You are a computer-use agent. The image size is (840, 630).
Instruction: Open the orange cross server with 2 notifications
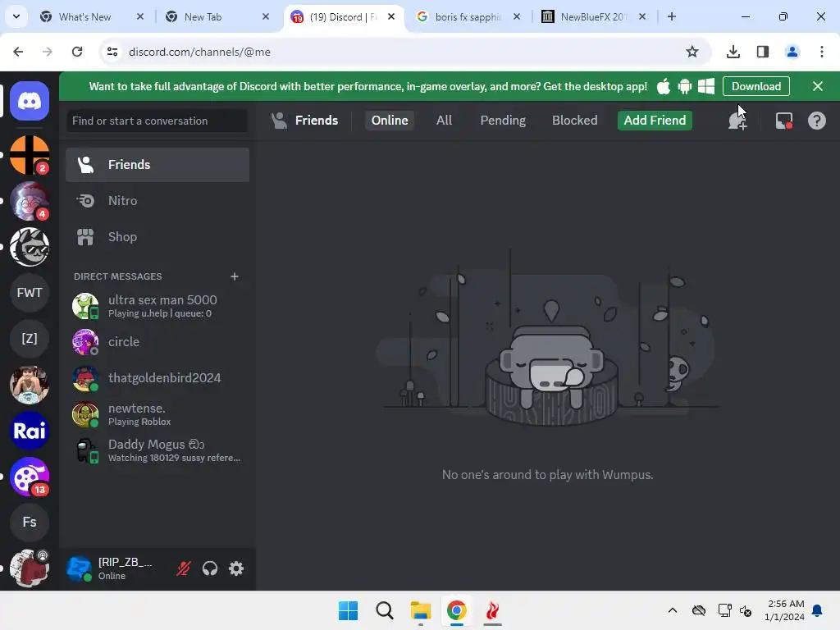pos(30,155)
